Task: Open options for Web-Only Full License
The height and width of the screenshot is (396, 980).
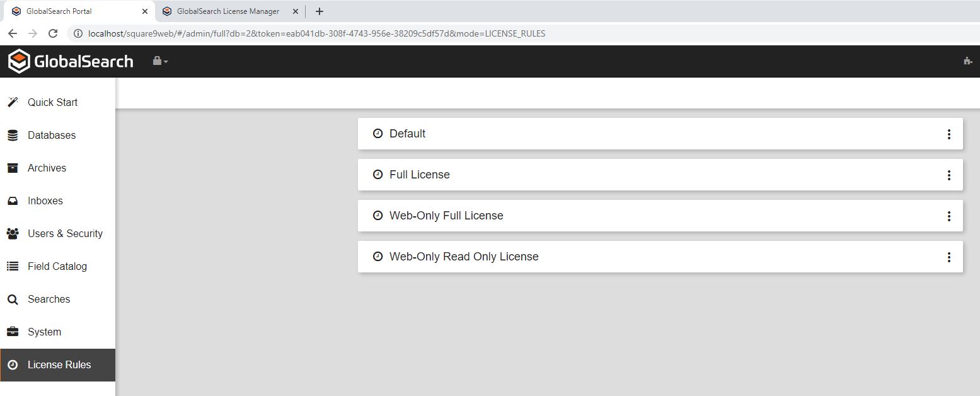Action: pos(948,216)
